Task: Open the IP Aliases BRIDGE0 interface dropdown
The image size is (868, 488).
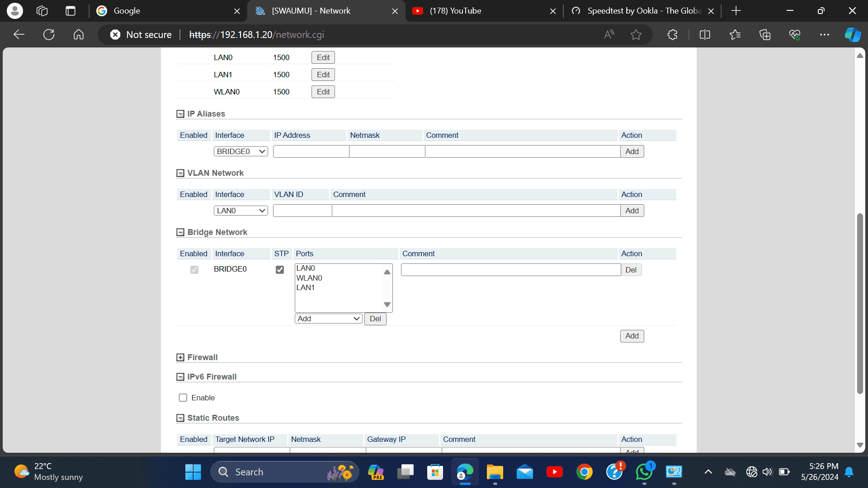Action: coord(241,151)
